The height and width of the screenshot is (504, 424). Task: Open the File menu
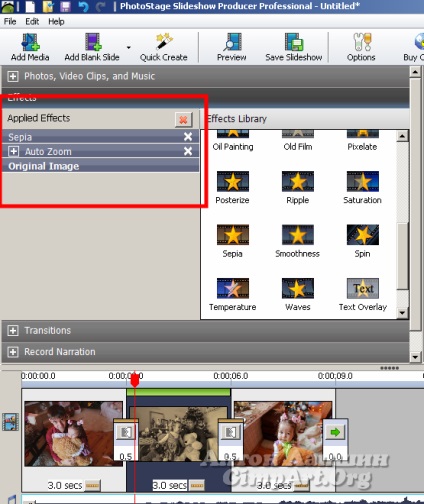10,22
